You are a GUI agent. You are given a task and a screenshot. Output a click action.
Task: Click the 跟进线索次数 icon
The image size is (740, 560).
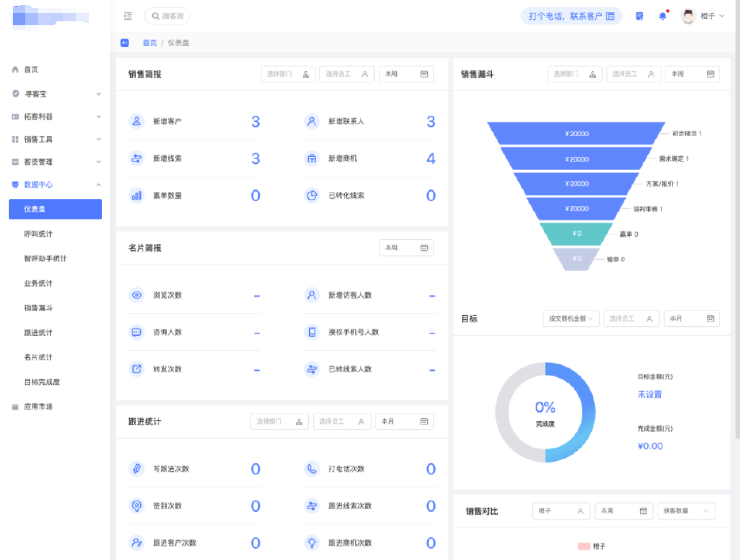312,506
